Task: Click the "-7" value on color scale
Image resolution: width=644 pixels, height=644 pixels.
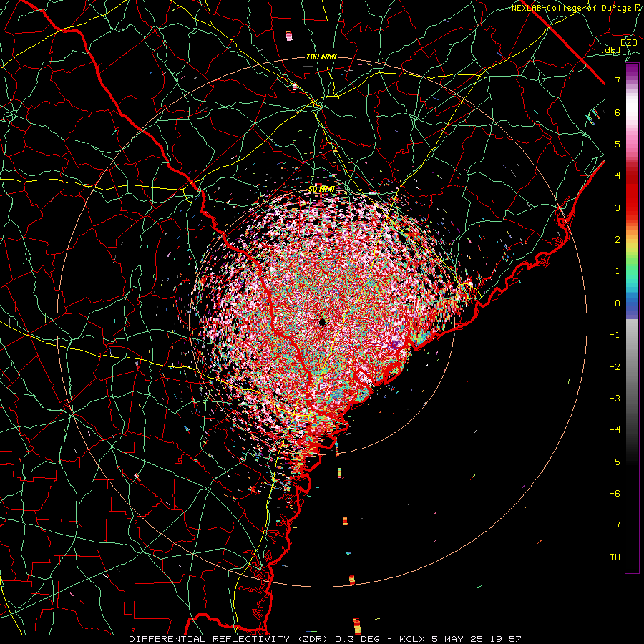Action: click(615, 525)
